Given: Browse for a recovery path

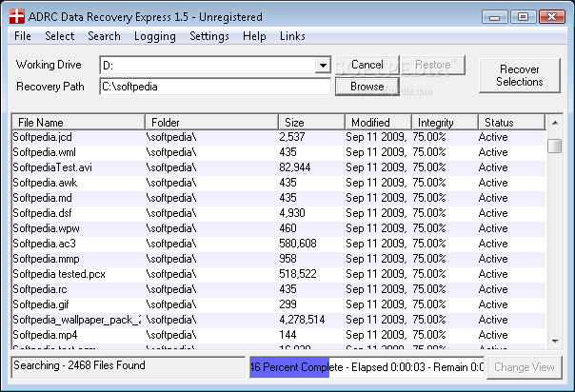Looking at the screenshot, I should click(x=367, y=87).
